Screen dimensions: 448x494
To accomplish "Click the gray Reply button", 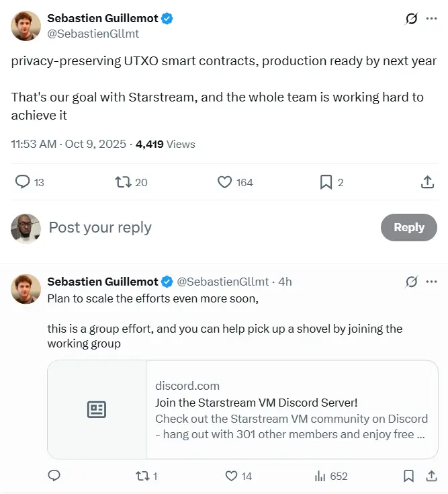I will point(408,227).
